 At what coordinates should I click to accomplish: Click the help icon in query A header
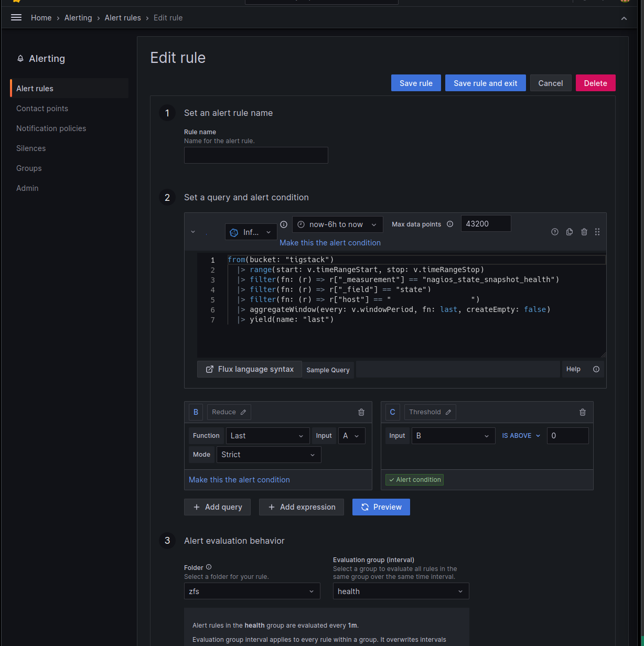pos(555,232)
